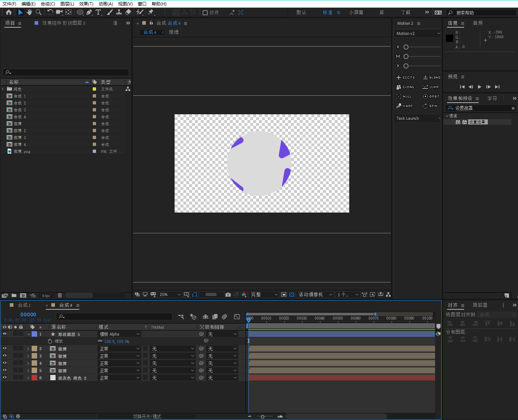
Task: Select the Hand tool
Action: pyautogui.click(x=29, y=12)
